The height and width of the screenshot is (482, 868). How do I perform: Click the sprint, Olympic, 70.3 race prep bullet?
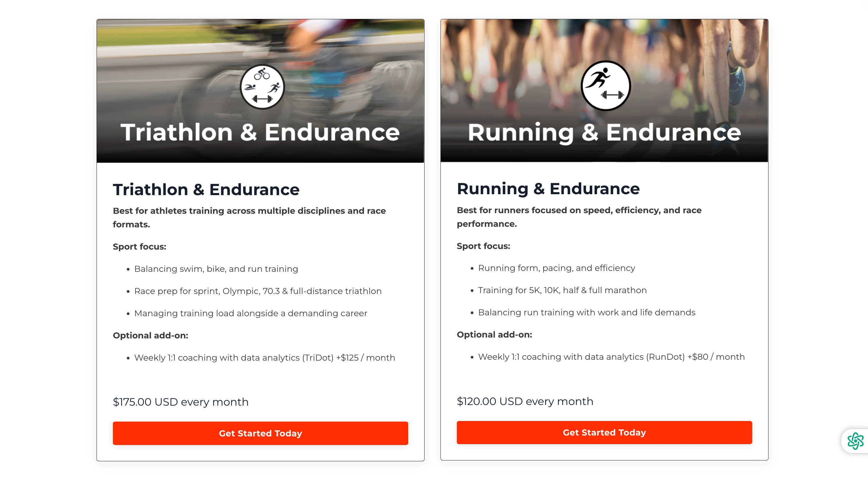258,291
